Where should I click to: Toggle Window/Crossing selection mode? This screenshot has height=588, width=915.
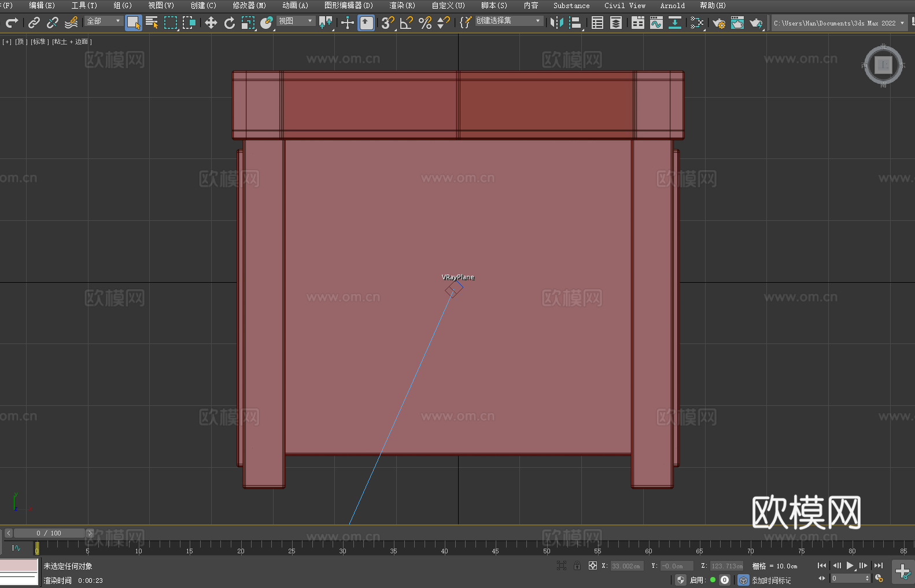click(189, 23)
